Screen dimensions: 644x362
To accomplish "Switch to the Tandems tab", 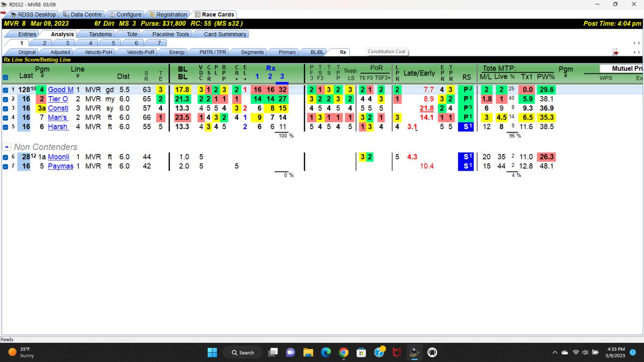I will tap(100, 34).
